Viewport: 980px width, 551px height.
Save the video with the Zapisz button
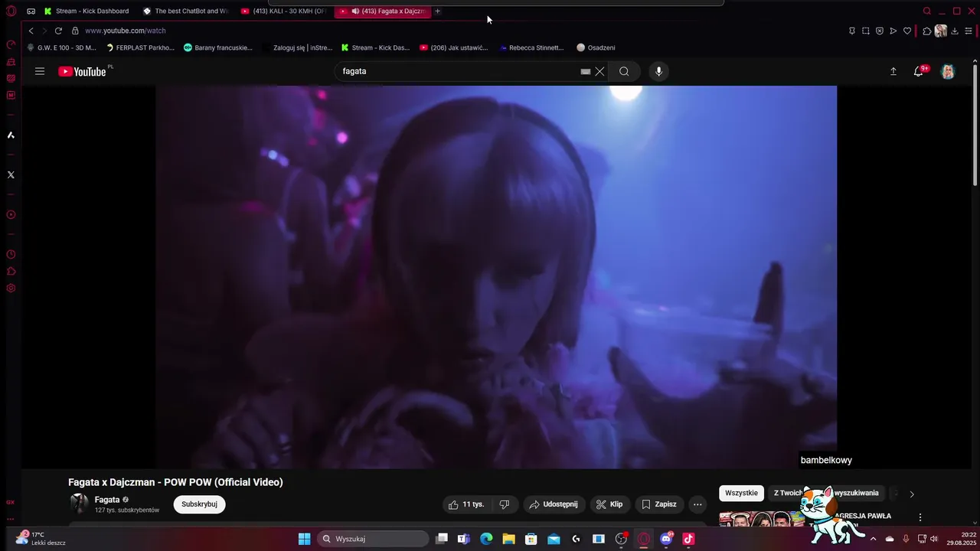tap(659, 504)
